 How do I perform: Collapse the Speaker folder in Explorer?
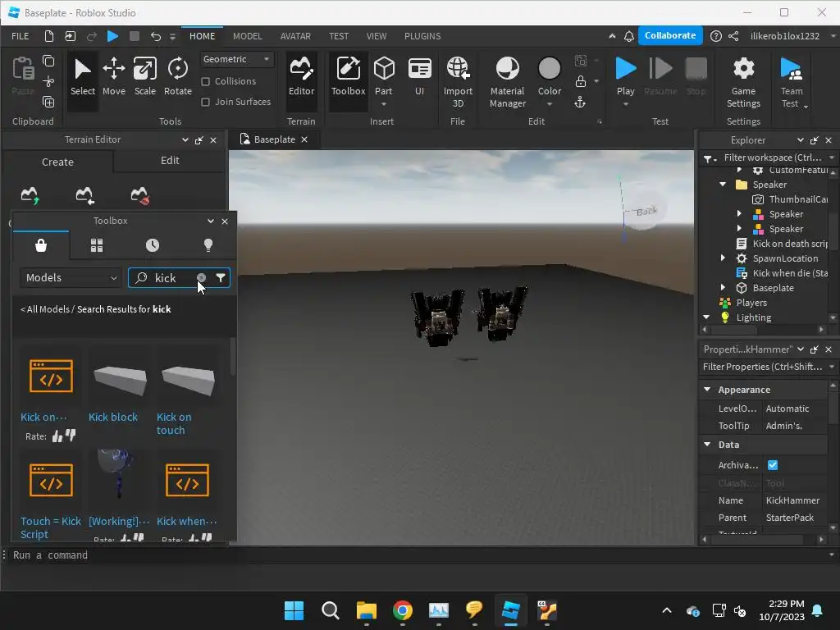point(723,185)
